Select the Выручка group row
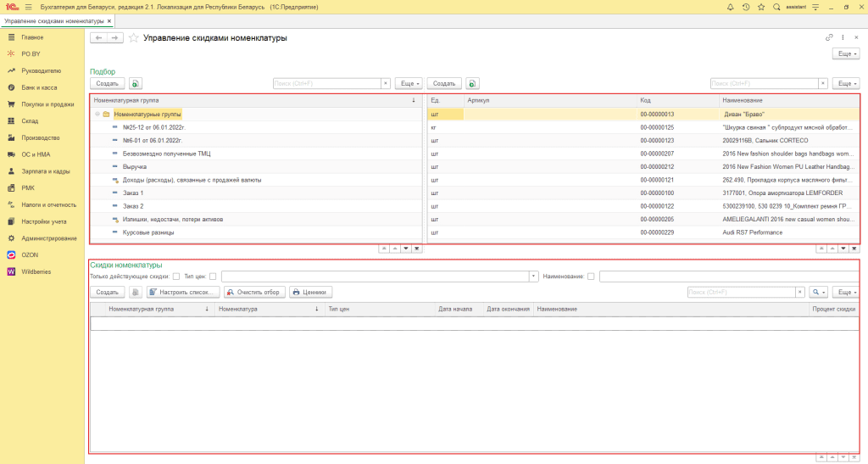 click(x=256, y=166)
